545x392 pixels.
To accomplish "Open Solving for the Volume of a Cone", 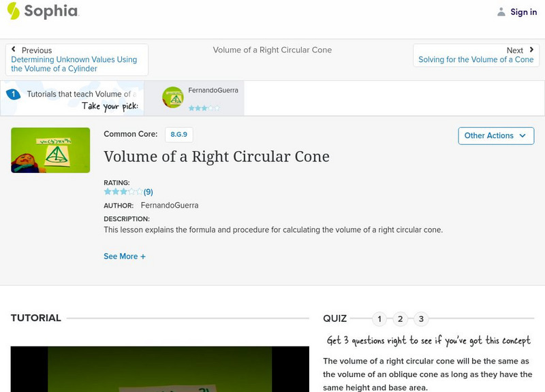I will pos(477,59).
